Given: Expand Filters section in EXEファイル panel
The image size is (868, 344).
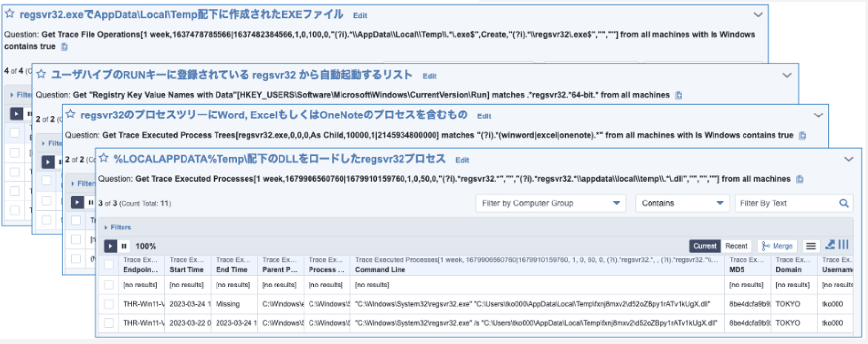Looking at the screenshot, I should pos(21,94).
